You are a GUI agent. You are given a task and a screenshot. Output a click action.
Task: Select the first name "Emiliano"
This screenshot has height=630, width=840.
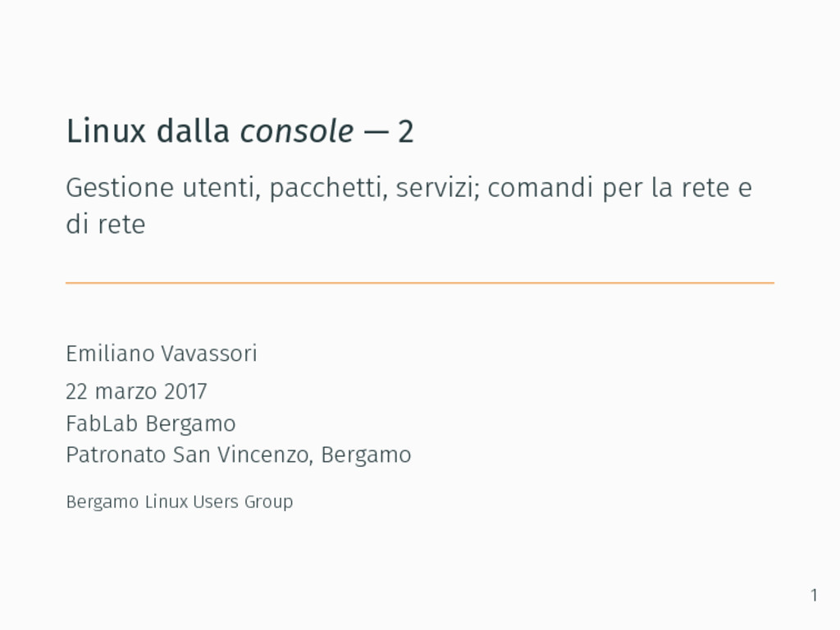click(110, 354)
